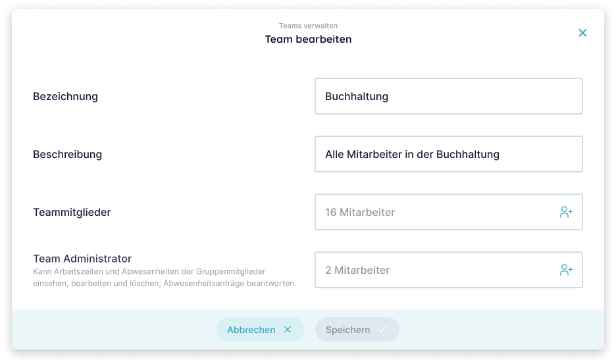616x364 pixels.
Task: Click the X icon inside Abbrechen button
Action: coord(287,330)
